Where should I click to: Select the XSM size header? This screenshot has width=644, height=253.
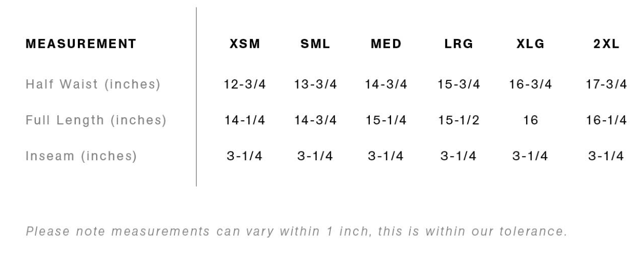[x=245, y=44]
